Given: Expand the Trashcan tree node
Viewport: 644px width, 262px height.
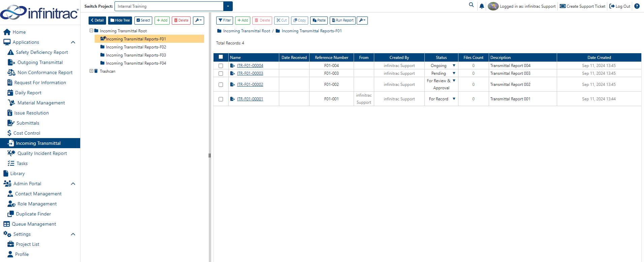Looking at the screenshot, I should click(91, 71).
